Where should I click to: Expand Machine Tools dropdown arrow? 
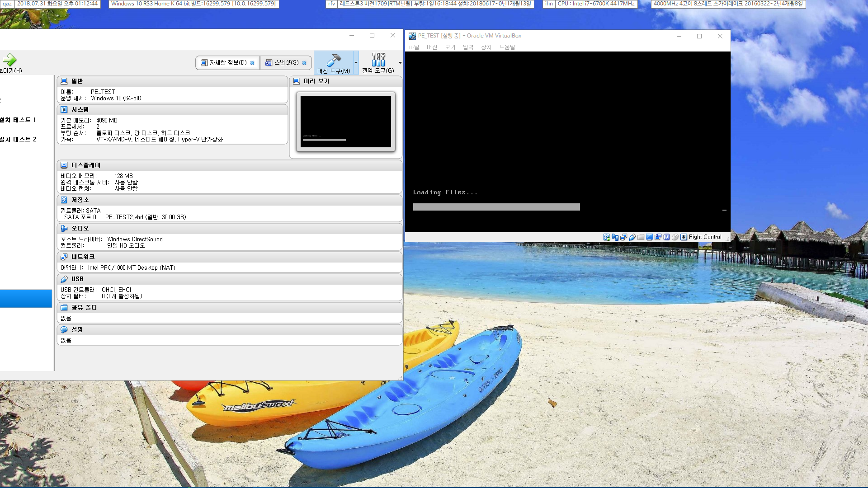356,63
